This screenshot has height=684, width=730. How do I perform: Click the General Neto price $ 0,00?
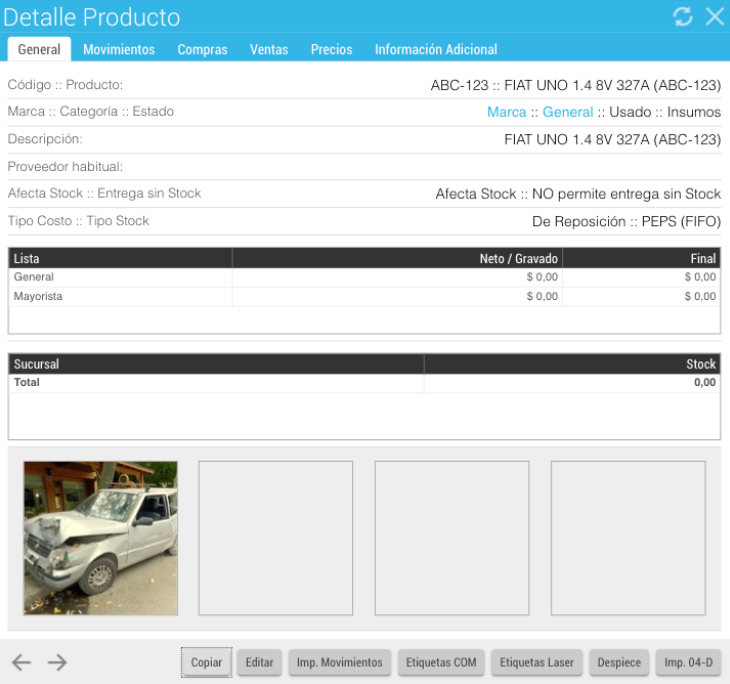coord(542,277)
